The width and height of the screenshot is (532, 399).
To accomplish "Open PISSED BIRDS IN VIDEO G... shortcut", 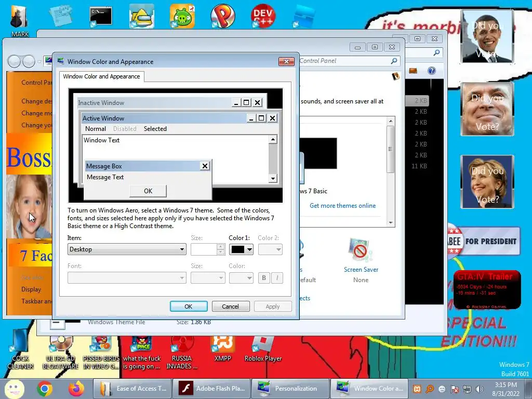I will click(101, 351).
